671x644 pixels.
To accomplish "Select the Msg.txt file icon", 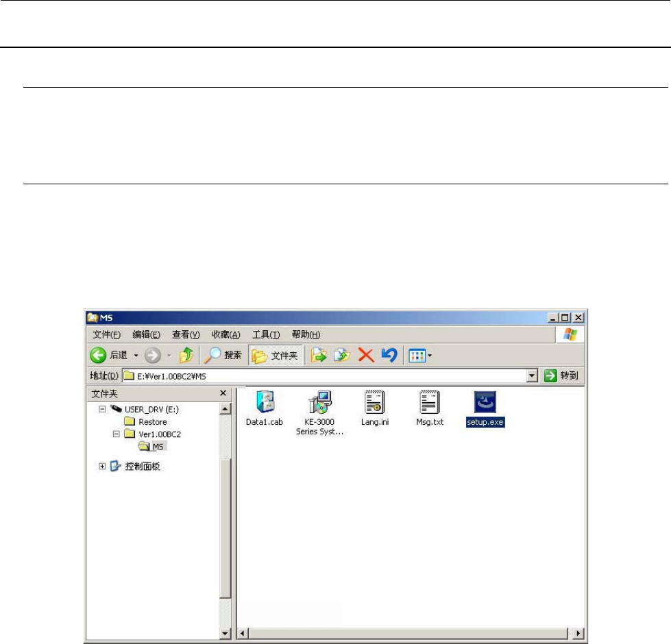I will click(430, 401).
